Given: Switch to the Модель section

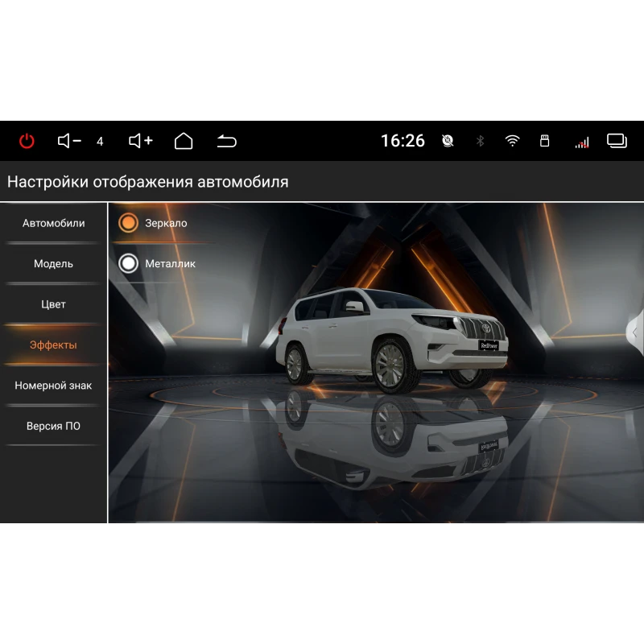Looking at the screenshot, I should [53, 263].
